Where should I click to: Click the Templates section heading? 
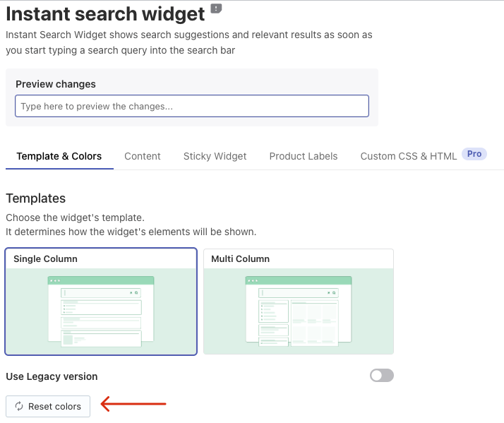coord(36,198)
